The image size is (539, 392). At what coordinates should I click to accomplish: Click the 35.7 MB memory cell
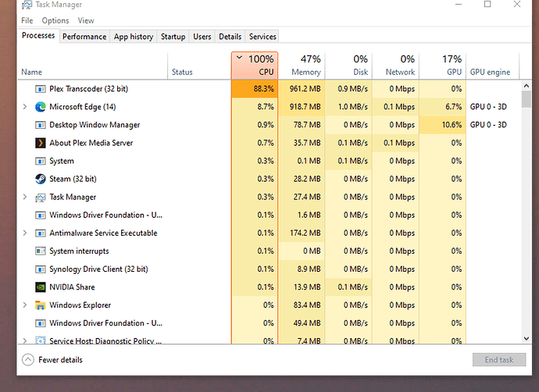click(x=302, y=143)
